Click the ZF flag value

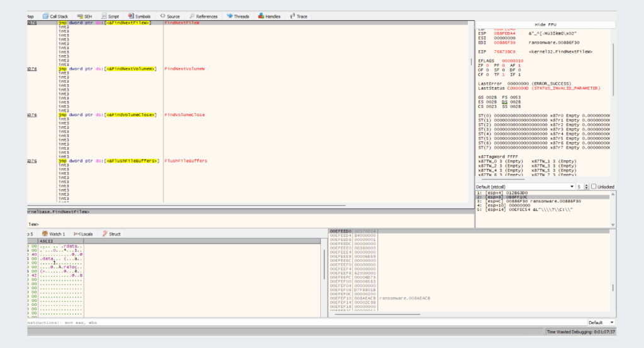click(x=487, y=65)
